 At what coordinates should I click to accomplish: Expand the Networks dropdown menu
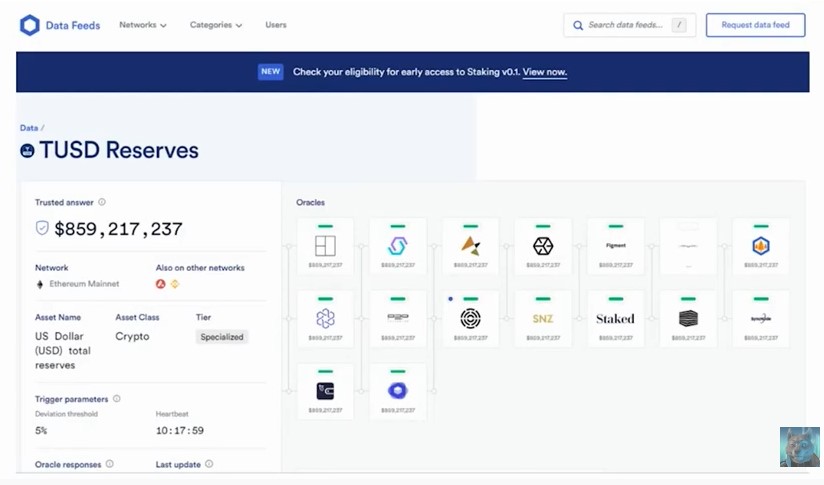pos(142,25)
